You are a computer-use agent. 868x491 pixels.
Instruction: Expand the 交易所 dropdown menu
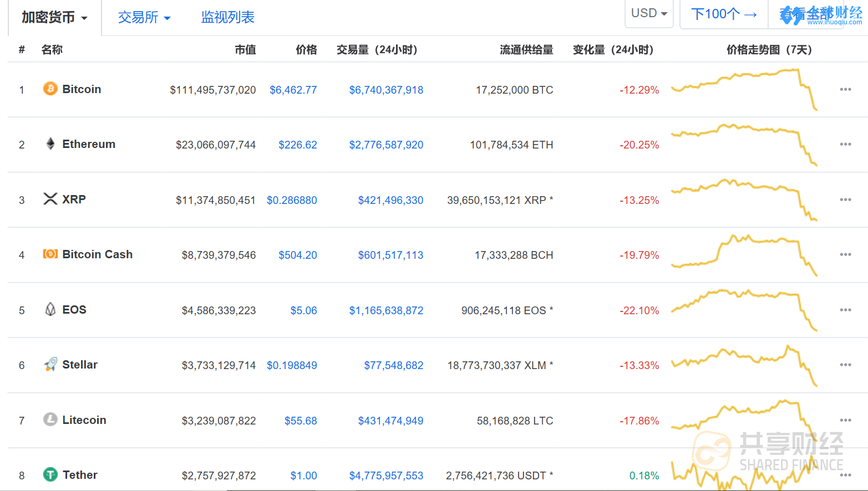tap(144, 17)
